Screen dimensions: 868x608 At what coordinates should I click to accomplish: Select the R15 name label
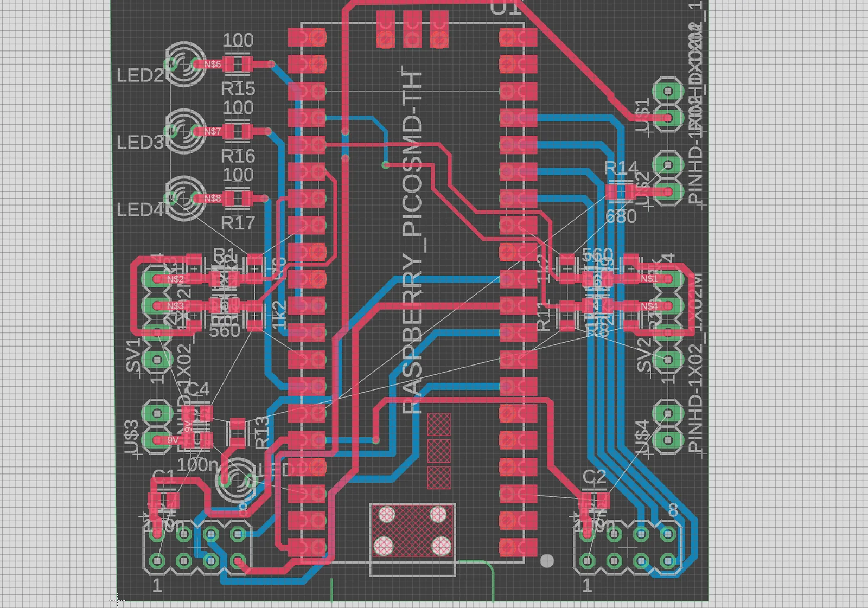click(238, 88)
